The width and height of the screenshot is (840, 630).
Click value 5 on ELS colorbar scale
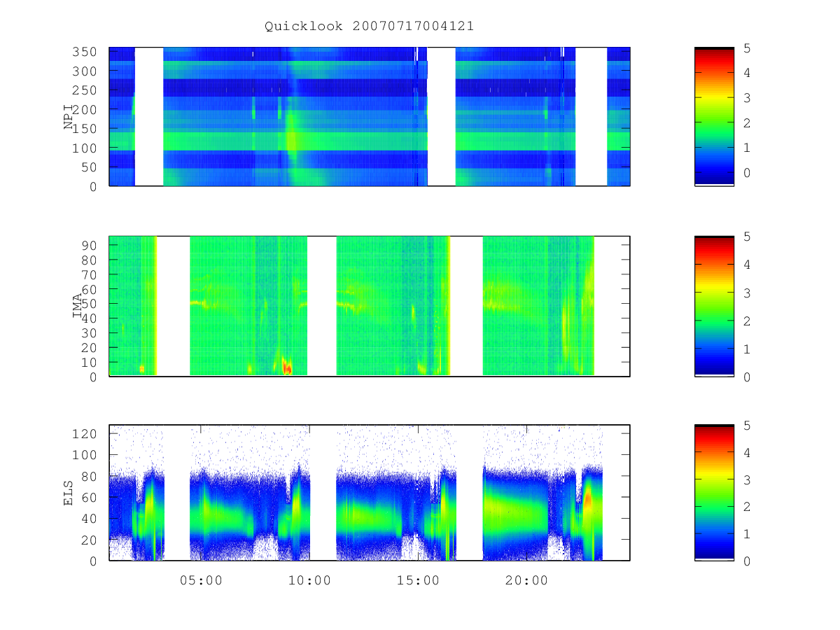pyautogui.click(x=748, y=426)
